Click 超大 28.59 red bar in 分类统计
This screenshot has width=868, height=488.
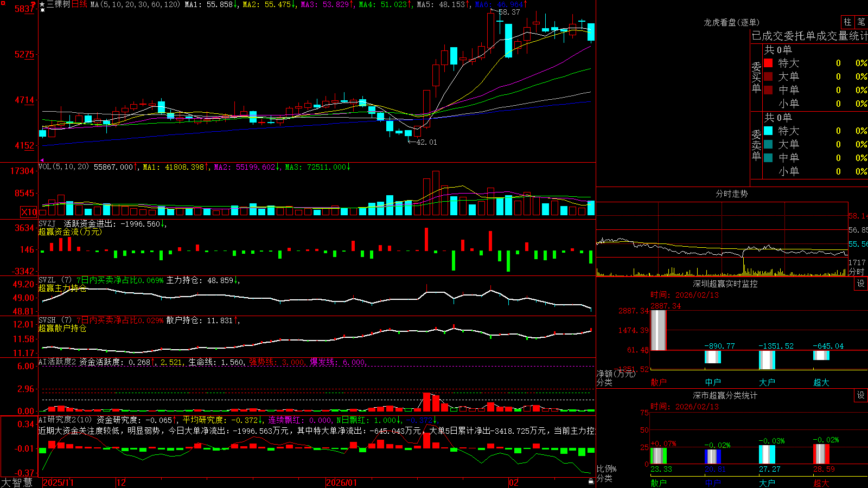(x=821, y=454)
